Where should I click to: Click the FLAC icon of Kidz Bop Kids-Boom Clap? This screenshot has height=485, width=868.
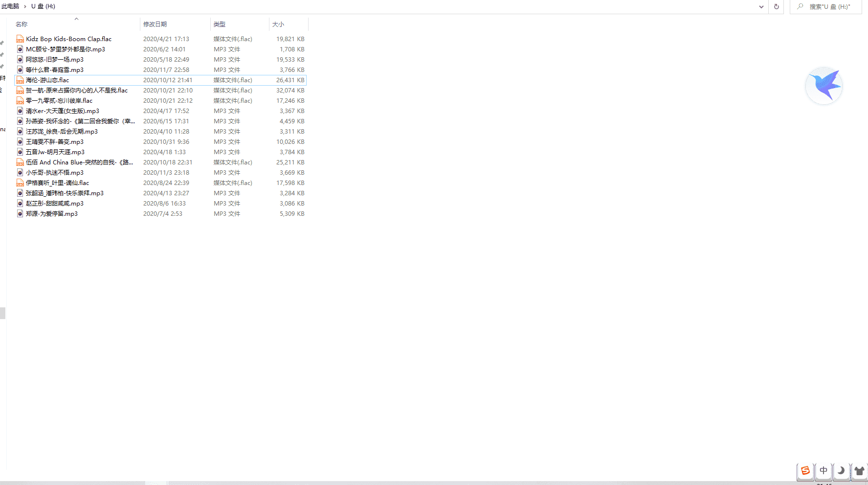tap(20, 39)
